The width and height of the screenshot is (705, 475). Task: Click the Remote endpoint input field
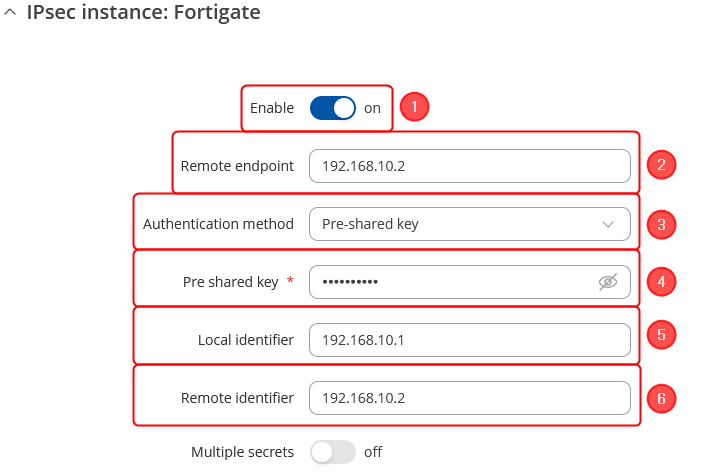[469, 166]
